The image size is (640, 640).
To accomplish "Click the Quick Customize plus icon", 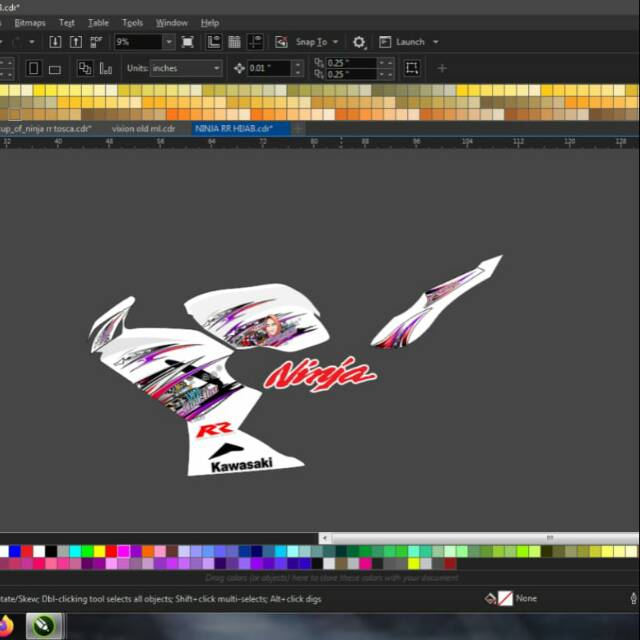I will pyautogui.click(x=442, y=68).
